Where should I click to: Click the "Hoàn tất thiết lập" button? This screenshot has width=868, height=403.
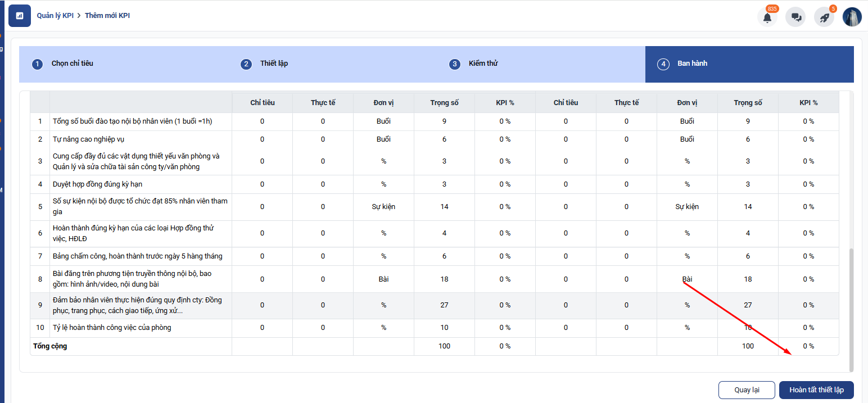(816, 390)
